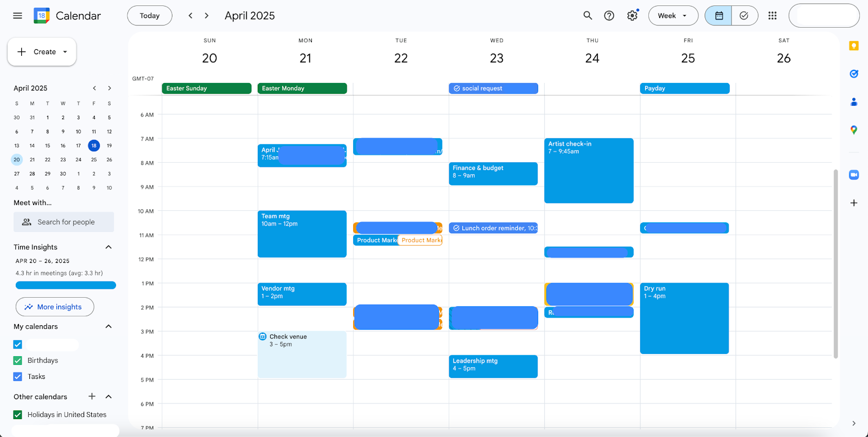Open Google Tasks side panel icon

854,74
